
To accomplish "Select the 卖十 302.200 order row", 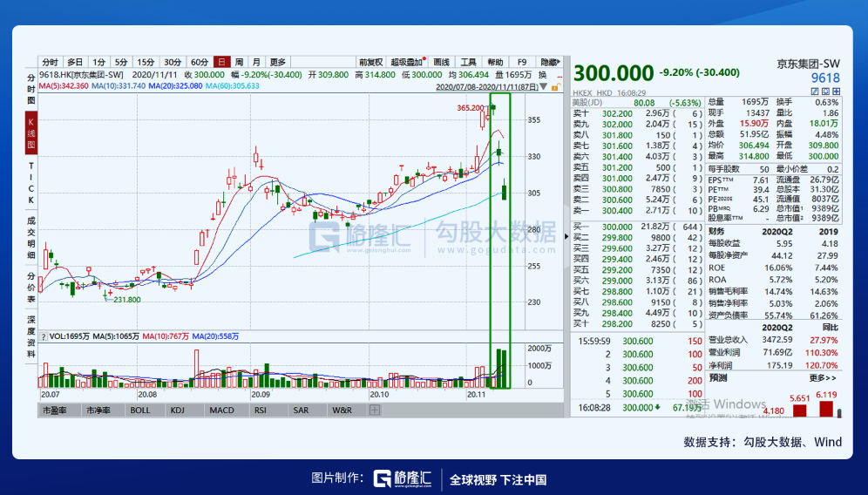I will (x=636, y=113).
